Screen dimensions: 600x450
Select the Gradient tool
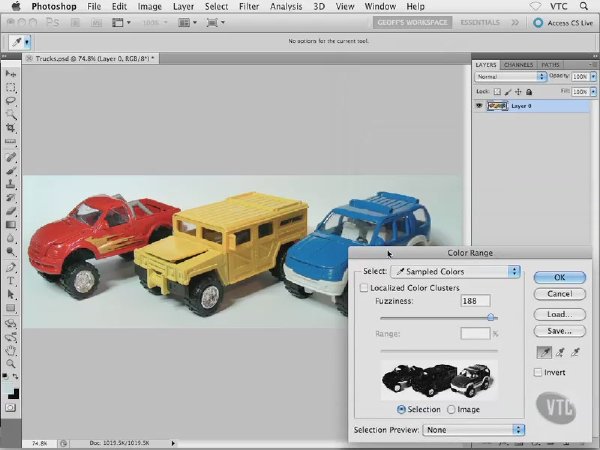(x=11, y=225)
